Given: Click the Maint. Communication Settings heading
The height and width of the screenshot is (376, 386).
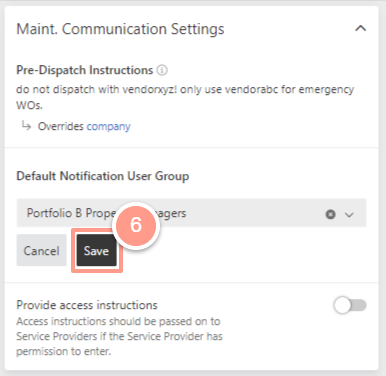Looking at the screenshot, I should (x=120, y=29).
